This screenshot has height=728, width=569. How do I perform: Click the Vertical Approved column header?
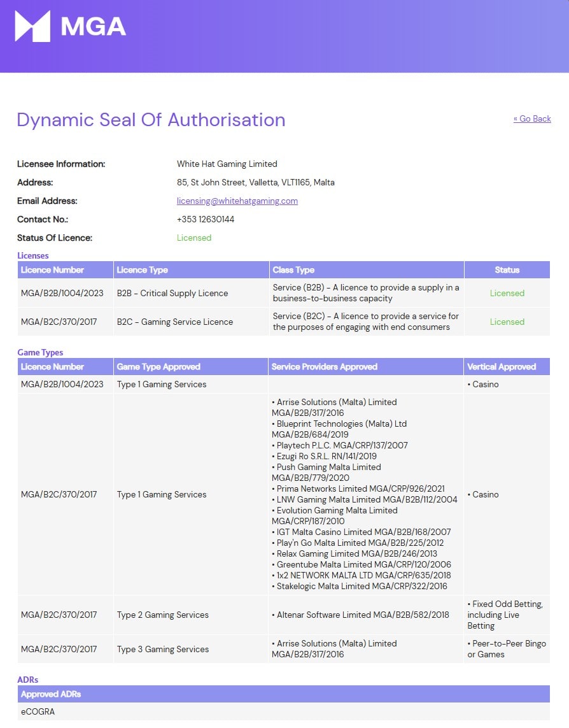tap(502, 367)
